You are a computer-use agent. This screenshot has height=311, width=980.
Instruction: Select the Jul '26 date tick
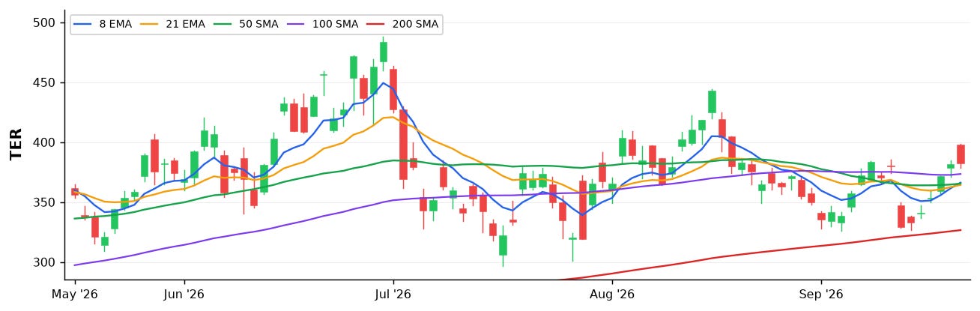click(x=393, y=294)
